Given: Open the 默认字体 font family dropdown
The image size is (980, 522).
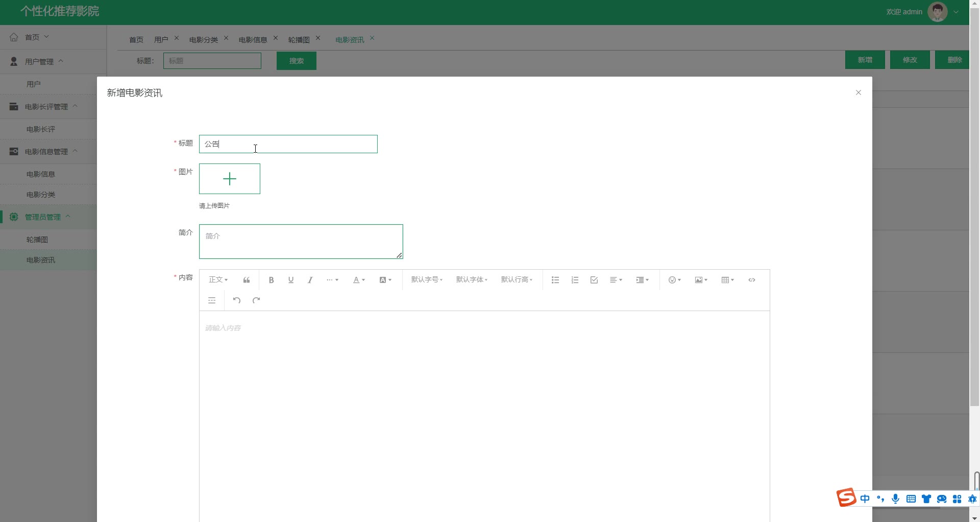Looking at the screenshot, I should coord(472,280).
